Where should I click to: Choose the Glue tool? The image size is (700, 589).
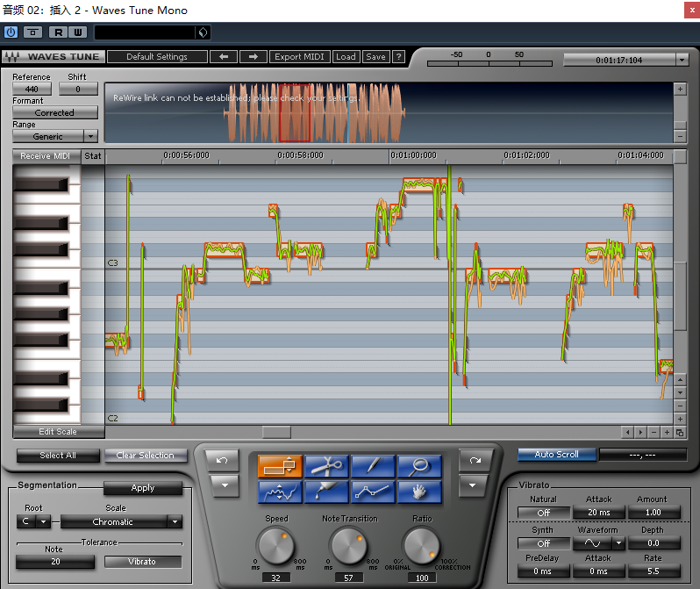pyautogui.click(x=326, y=492)
